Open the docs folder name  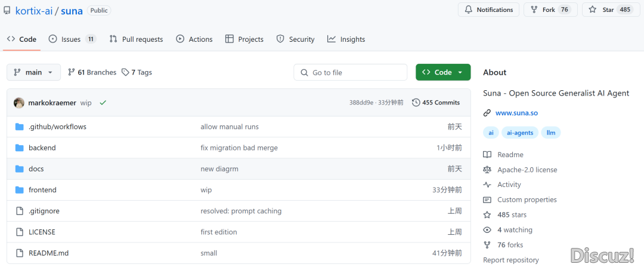[36, 168]
